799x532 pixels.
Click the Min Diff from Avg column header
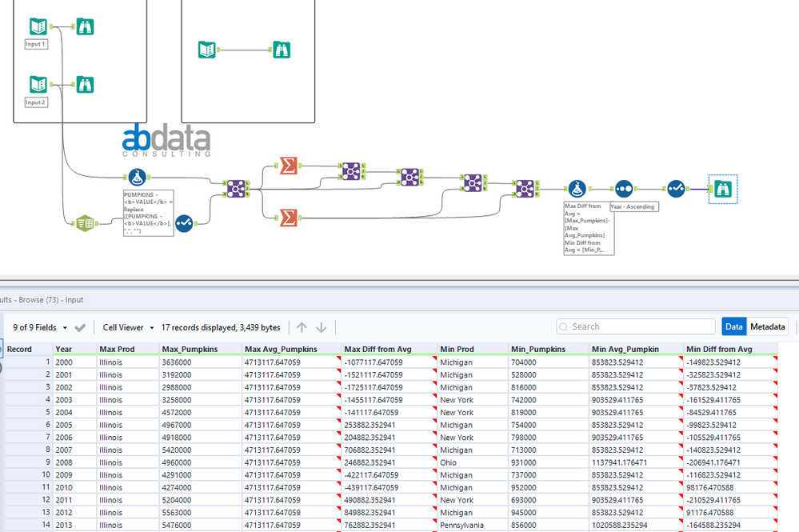pos(731,349)
